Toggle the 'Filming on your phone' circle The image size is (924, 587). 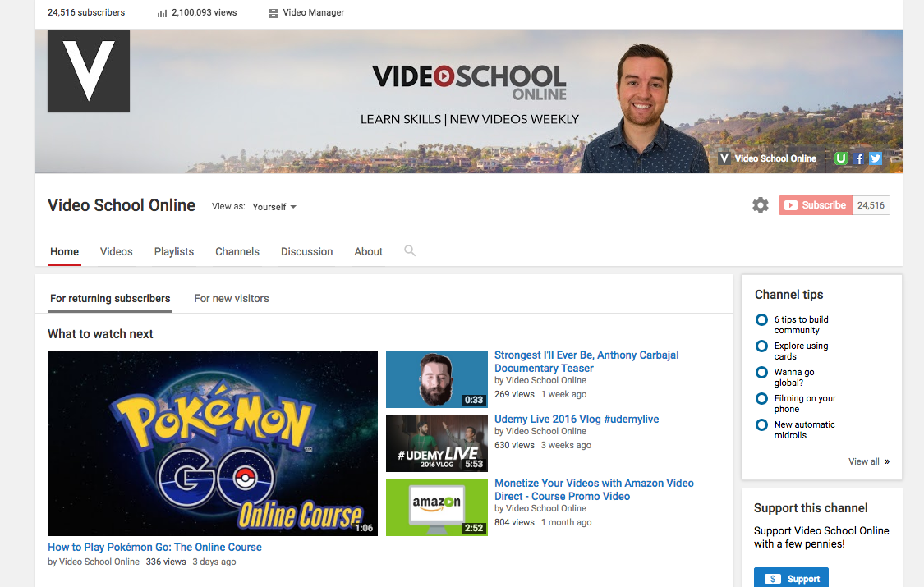coord(761,399)
